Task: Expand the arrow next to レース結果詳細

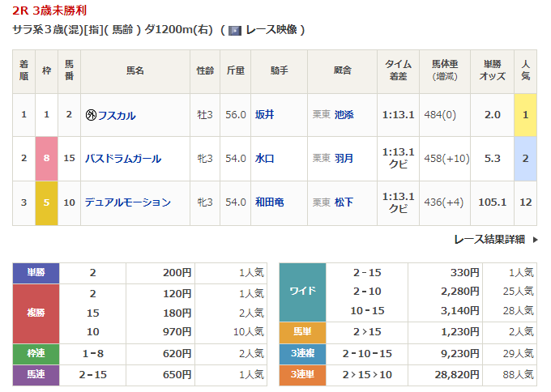Action: pos(536,239)
